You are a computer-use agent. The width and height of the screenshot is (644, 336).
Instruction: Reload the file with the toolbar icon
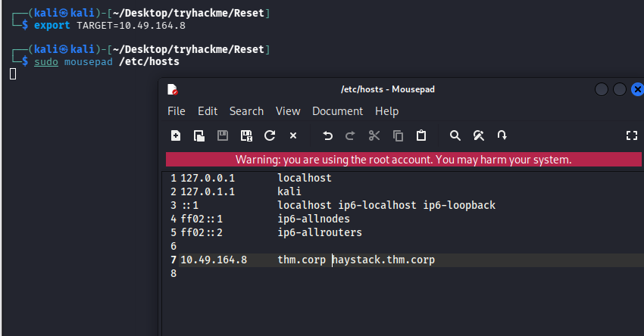269,135
